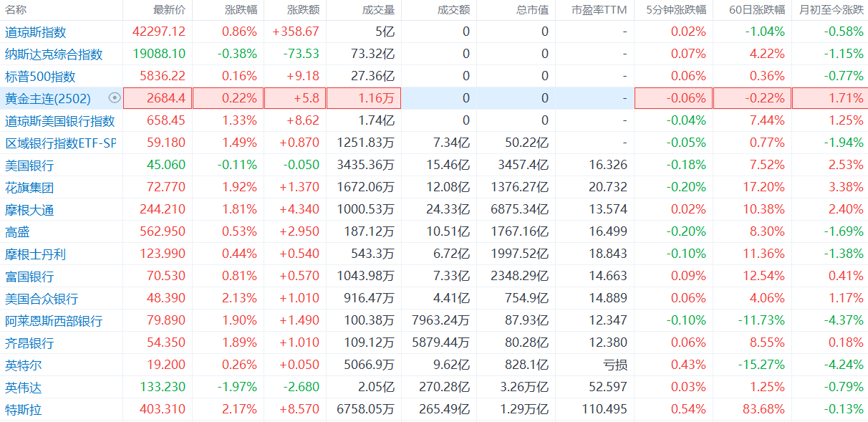The image size is (868, 422).
Task: Open 花旗集团 stock
Action: click(29, 188)
